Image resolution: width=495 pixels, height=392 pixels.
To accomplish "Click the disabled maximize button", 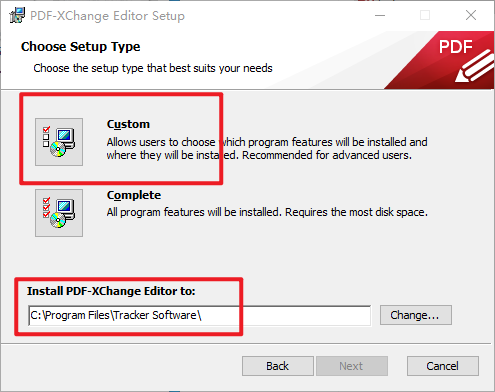I will [x=425, y=15].
